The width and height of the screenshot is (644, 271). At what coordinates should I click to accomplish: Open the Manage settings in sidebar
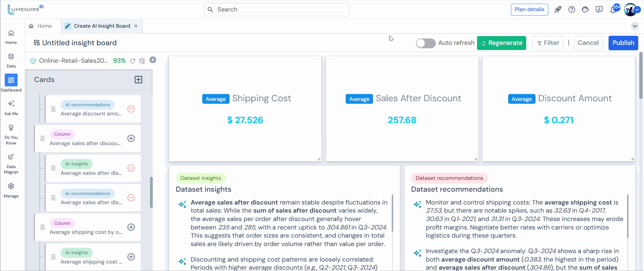(x=11, y=190)
